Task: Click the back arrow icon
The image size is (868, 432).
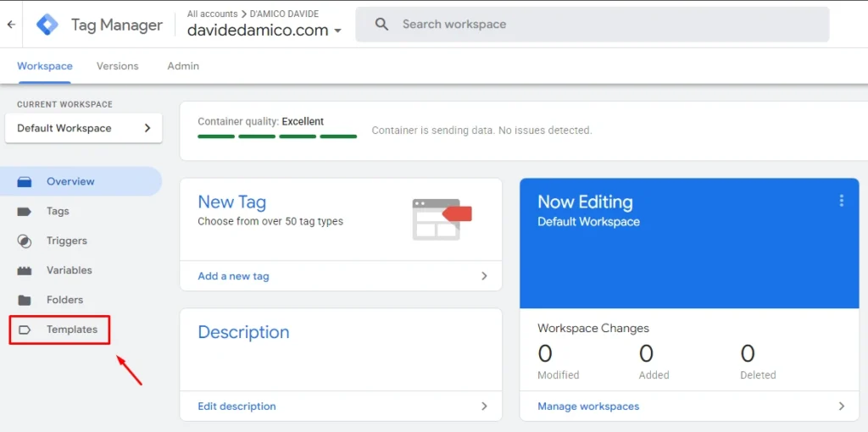Action: coord(11,25)
